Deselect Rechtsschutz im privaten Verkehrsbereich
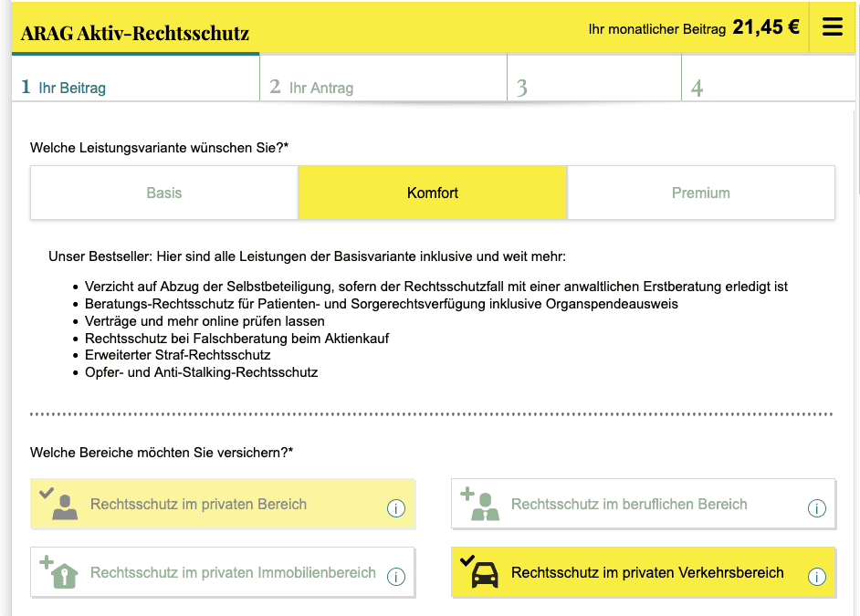The image size is (860, 616). 644,572
